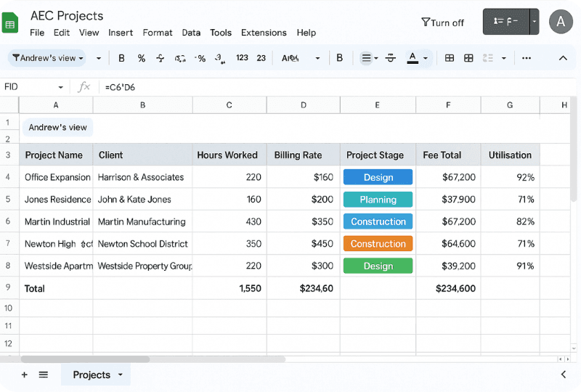Open the Data menu
This screenshot has width=581, height=392.
click(191, 33)
